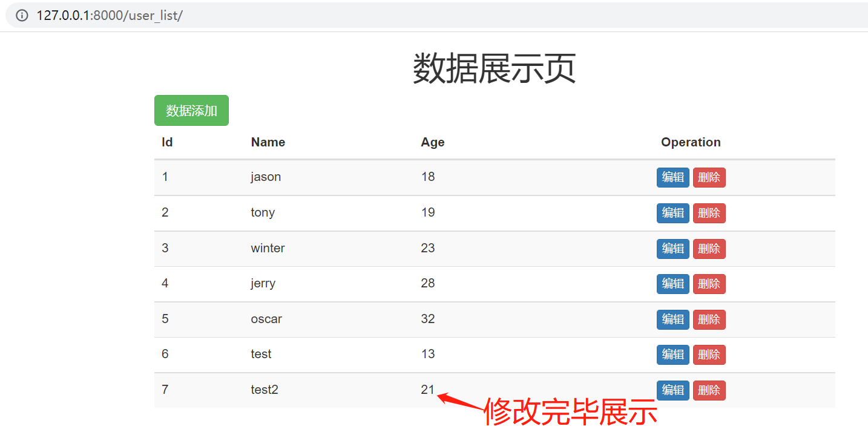The image size is (868, 435).
Task: Click the URL address bar field
Action: [x=424, y=16]
